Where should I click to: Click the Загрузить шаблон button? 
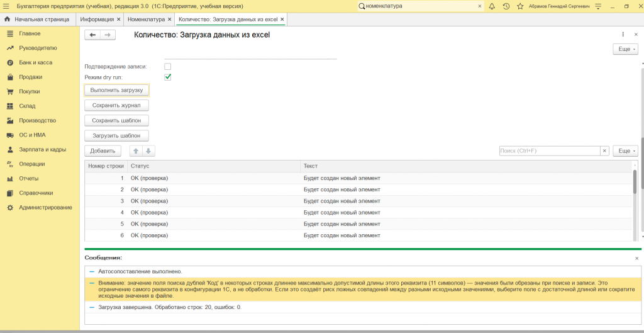point(116,136)
